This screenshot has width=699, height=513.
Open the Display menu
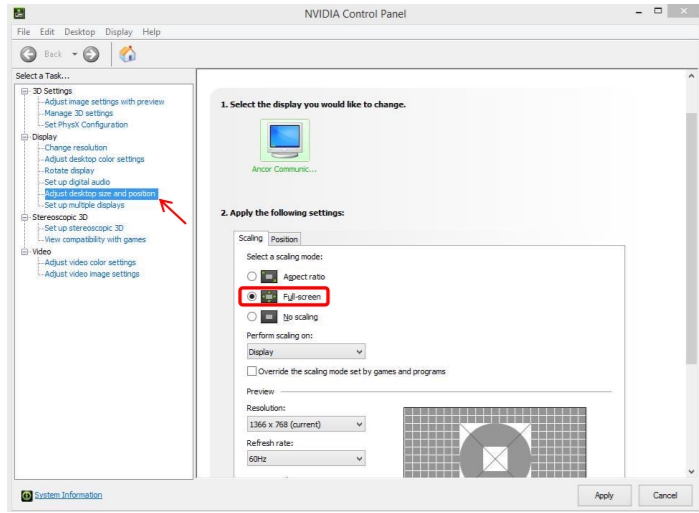coord(119,32)
